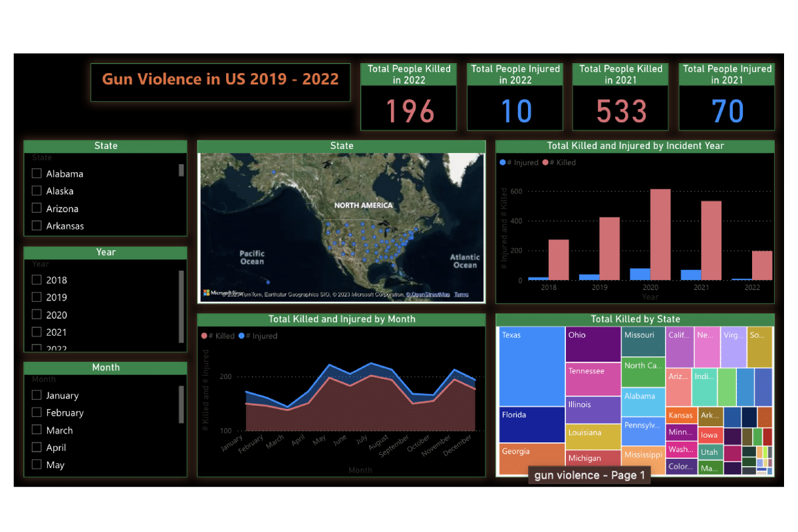Check the February checkbox in Month slicer
The width and height of the screenshot is (798, 532).
coord(36,412)
